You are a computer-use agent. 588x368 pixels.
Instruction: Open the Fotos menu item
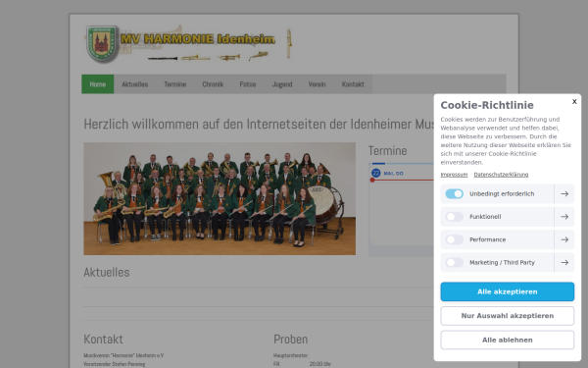point(248,84)
